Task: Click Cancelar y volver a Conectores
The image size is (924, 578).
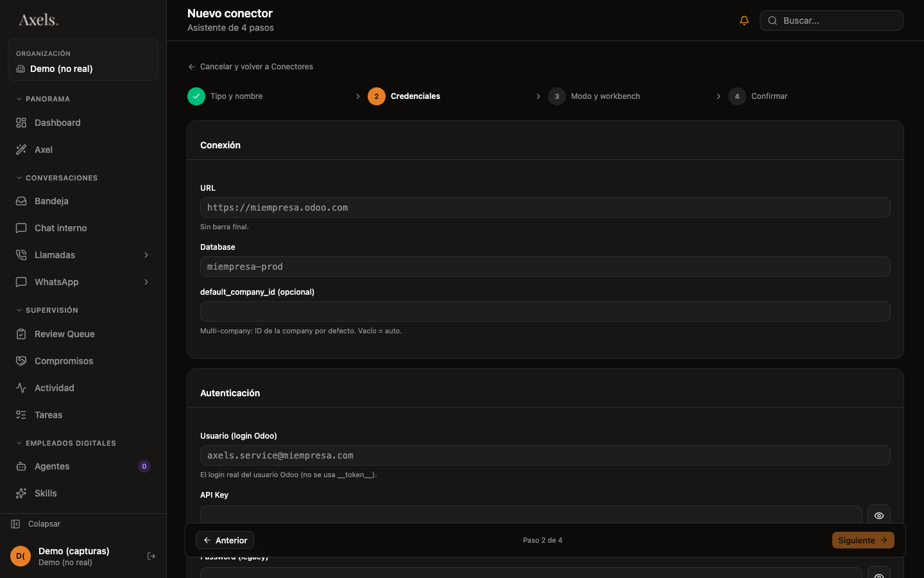Action: (x=250, y=67)
